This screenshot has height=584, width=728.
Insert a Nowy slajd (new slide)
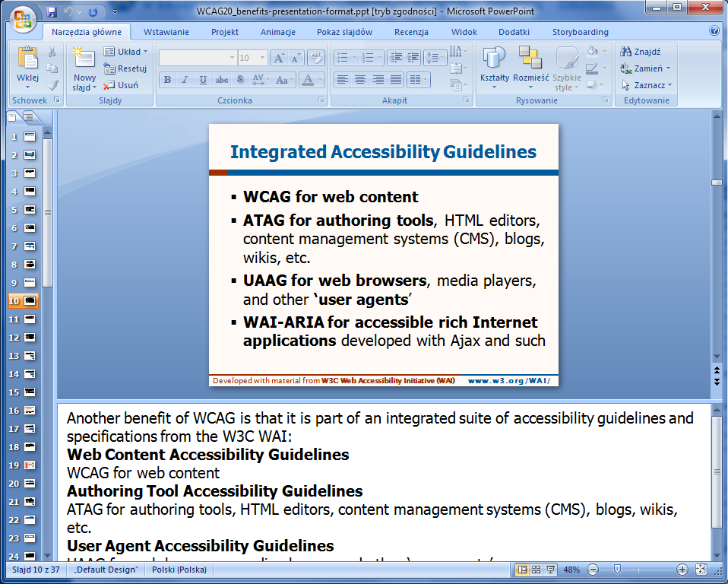coord(84,68)
